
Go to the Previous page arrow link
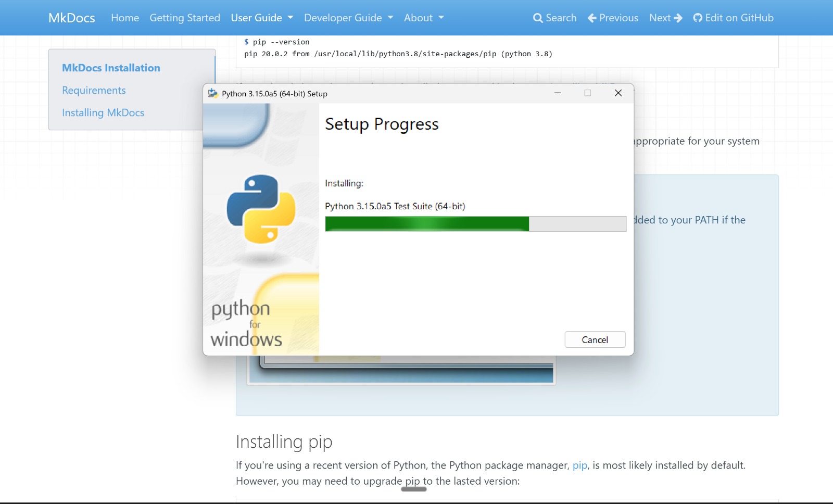[x=613, y=18]
